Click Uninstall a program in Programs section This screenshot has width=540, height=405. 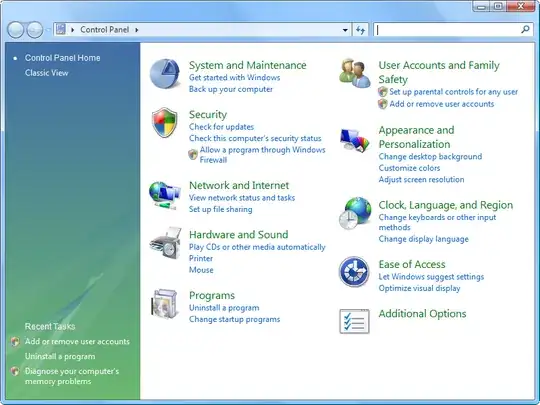click(224, 308)
